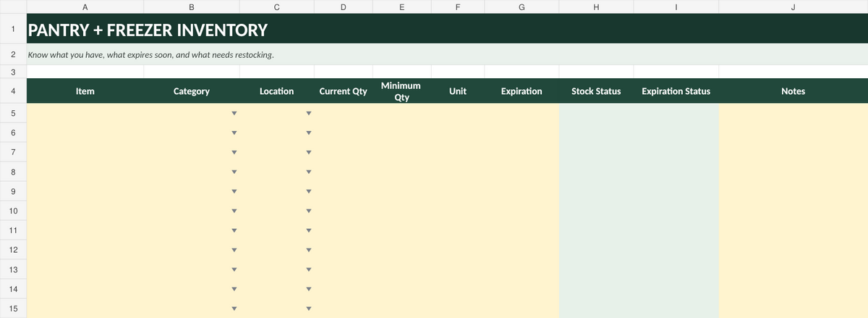
Task: Select row 10 header number
Action: (14, 212)
